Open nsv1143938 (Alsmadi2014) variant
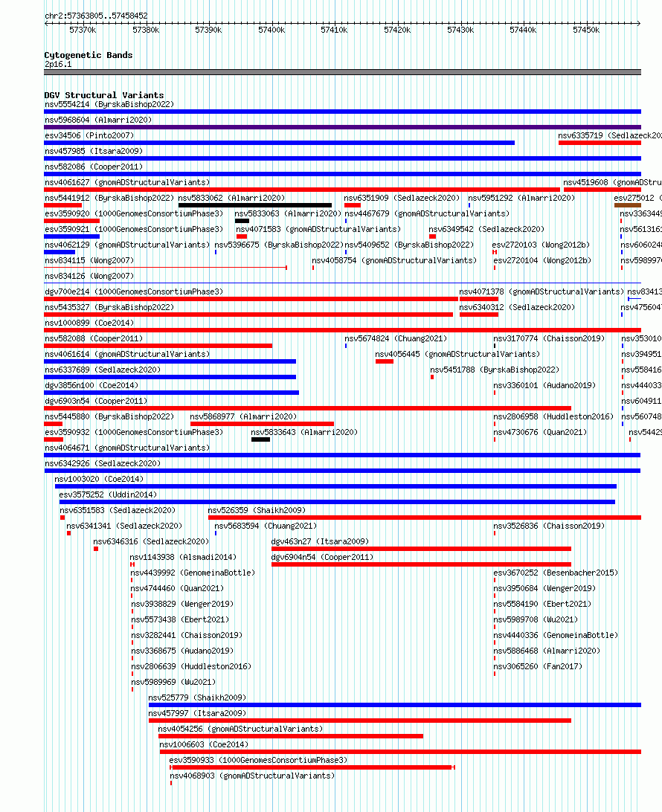The image size is (662, 812). [183, 557]
